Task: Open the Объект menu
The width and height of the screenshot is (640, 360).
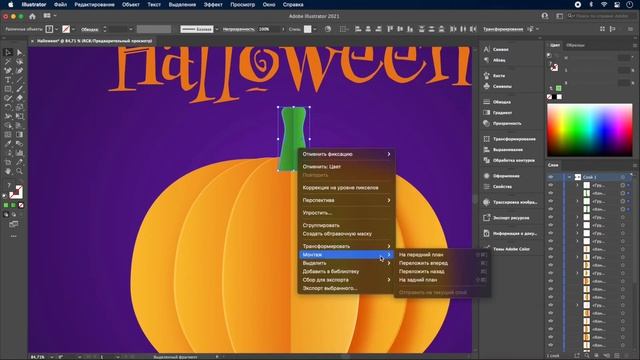Action: pos(131,4)
